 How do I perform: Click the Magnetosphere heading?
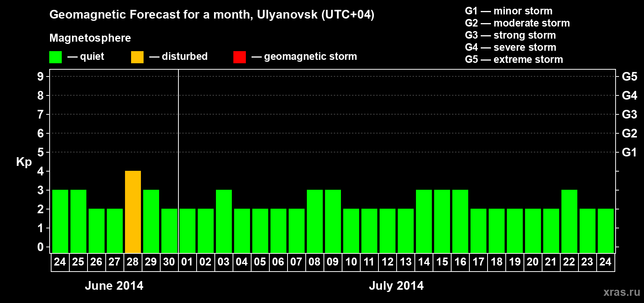click(x=90, y=38)
